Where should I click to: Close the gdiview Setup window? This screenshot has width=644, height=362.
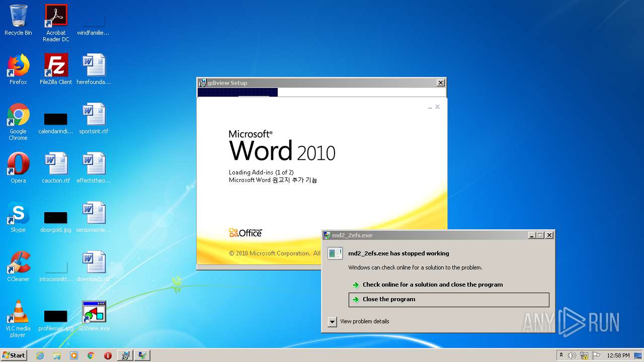pyautogui.click(x=441, y=83)
